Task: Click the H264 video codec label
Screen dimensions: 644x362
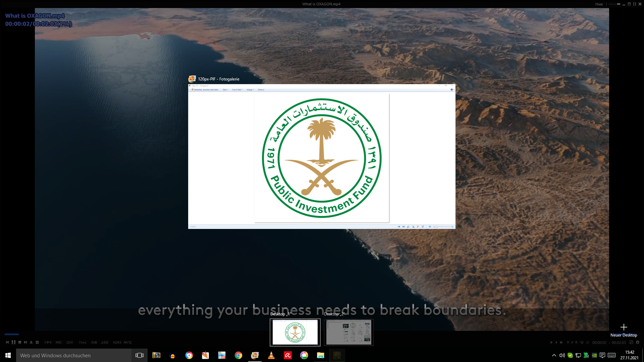Action: 117,343
